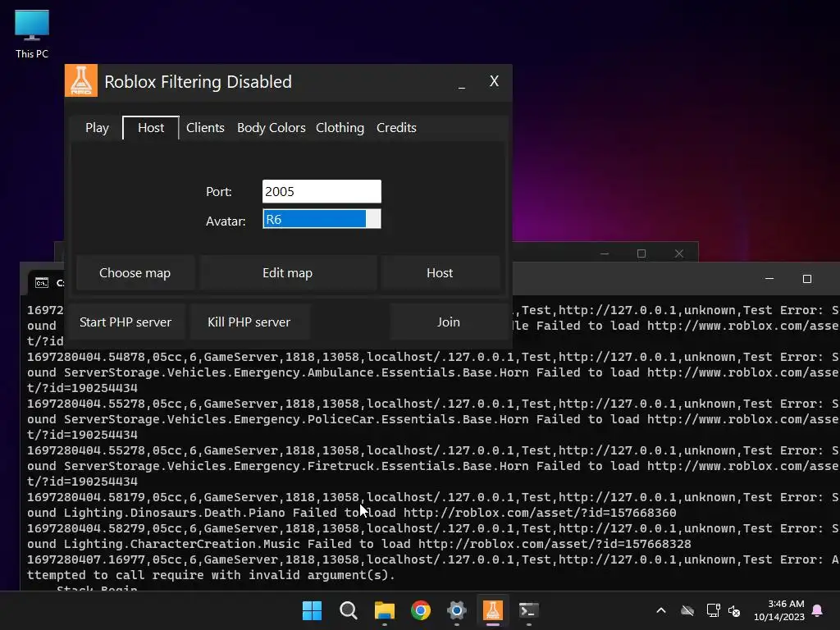Maximize the dimmed background window
The width and height of the screenshot is (840, 630).
pyautogui.click(x=641, y=253)
